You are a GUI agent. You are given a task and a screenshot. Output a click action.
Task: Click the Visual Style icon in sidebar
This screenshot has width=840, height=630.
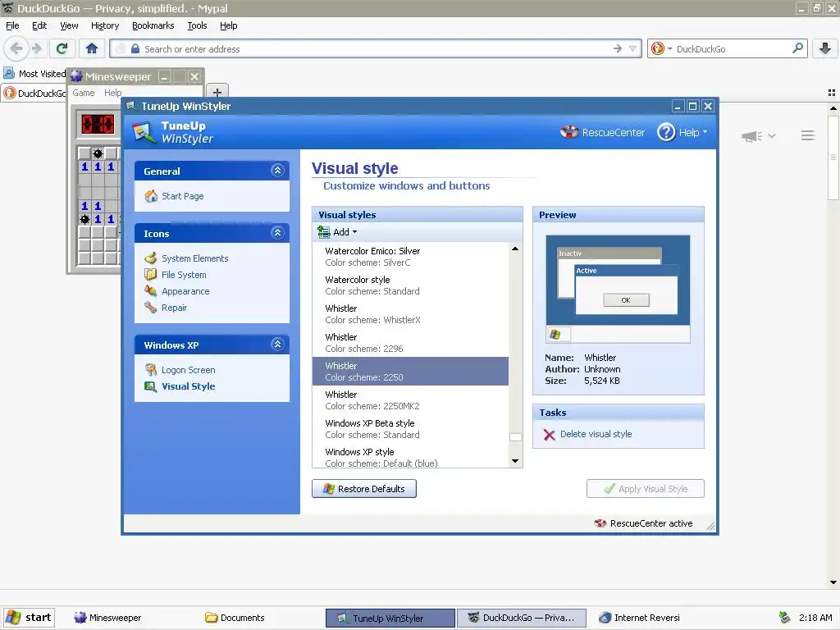tap(151, 387)
